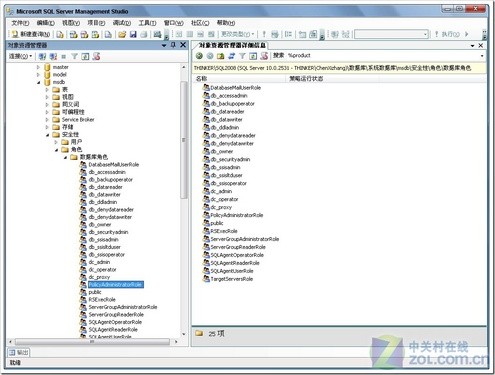Collapse the 数据库角色 folder

click(65, 157)
